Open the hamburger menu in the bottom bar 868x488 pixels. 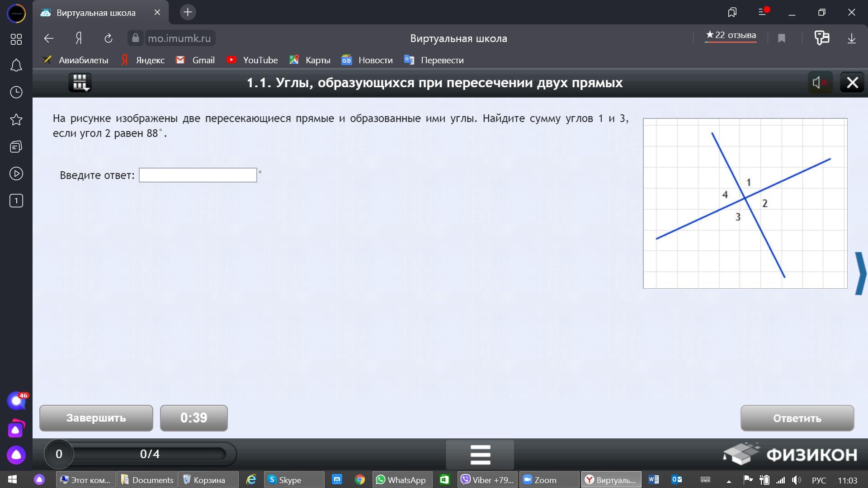[x=480, y=455]
